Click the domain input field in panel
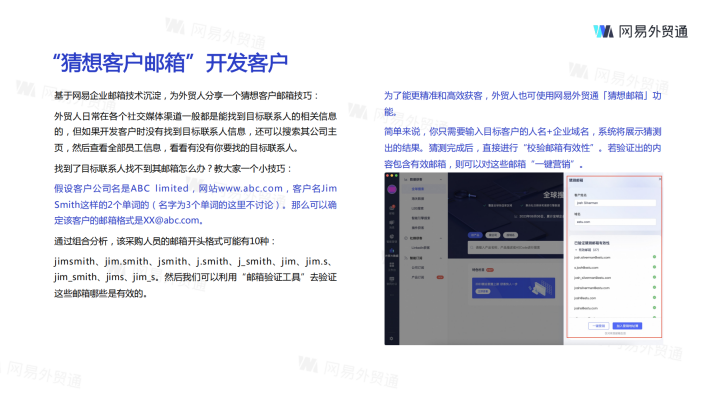The image size is (710, 399). pyautogui.click(x=615, y=222)
